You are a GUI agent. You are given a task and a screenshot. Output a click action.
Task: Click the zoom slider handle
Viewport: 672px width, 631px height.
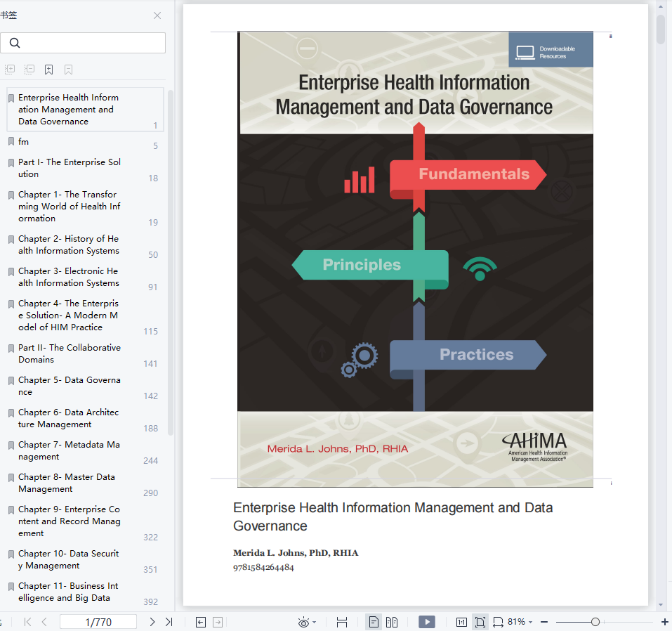595,622
